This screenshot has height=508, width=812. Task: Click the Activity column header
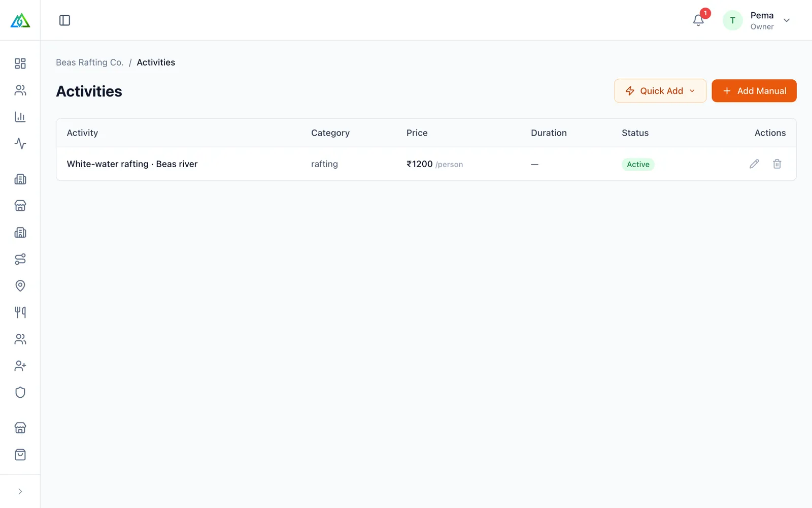82,133
